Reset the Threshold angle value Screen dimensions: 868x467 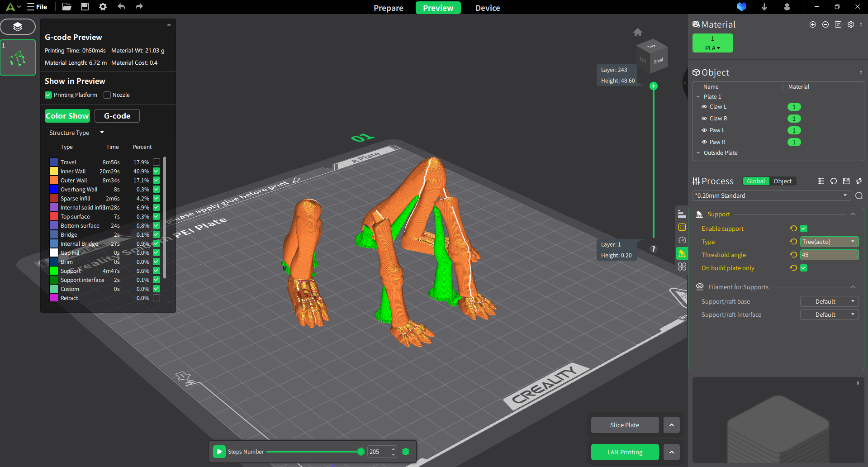click(x=793, y=255)
